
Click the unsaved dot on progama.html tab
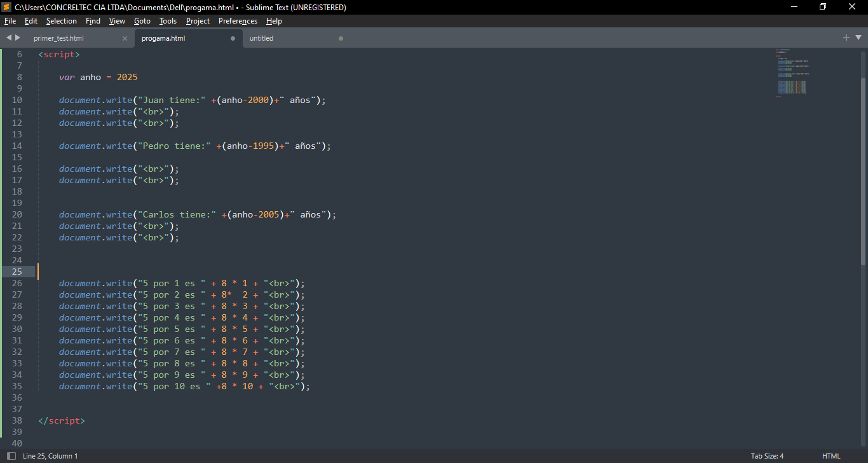tap(233, 38)
